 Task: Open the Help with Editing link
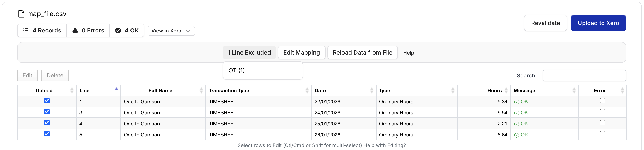point(385,145)
